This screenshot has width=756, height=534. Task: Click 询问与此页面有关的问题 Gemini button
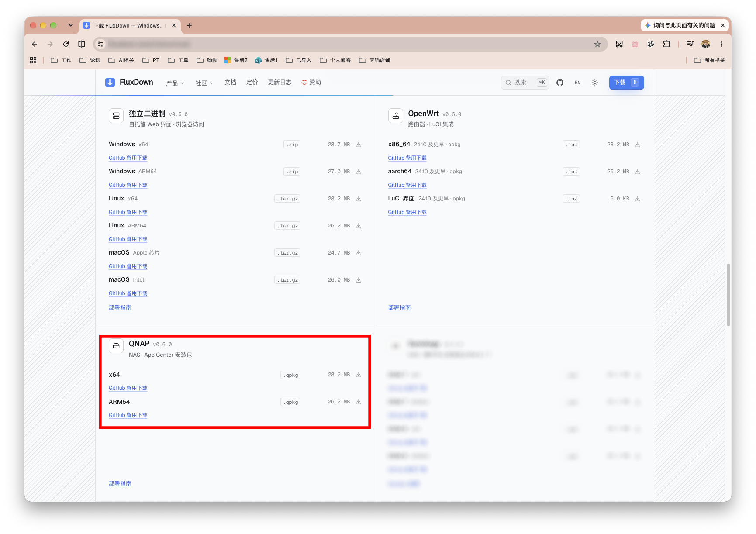[680, 25]
